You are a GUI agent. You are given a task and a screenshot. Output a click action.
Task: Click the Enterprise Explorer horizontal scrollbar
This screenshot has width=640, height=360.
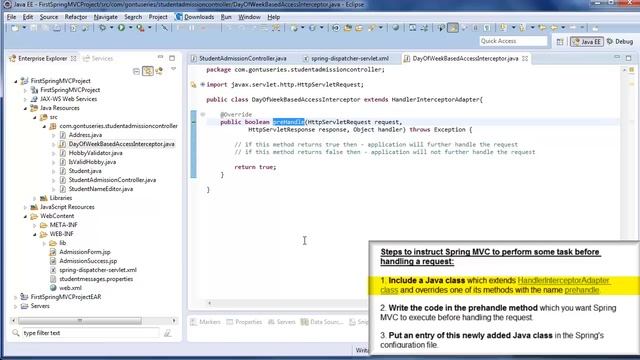[x=80, y=321]
